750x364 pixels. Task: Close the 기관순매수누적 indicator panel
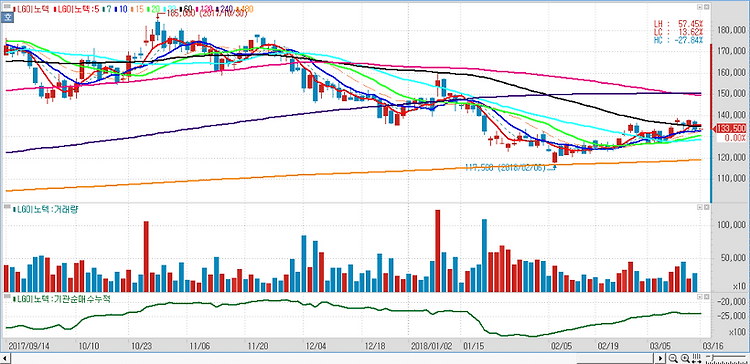click(706, 297)
